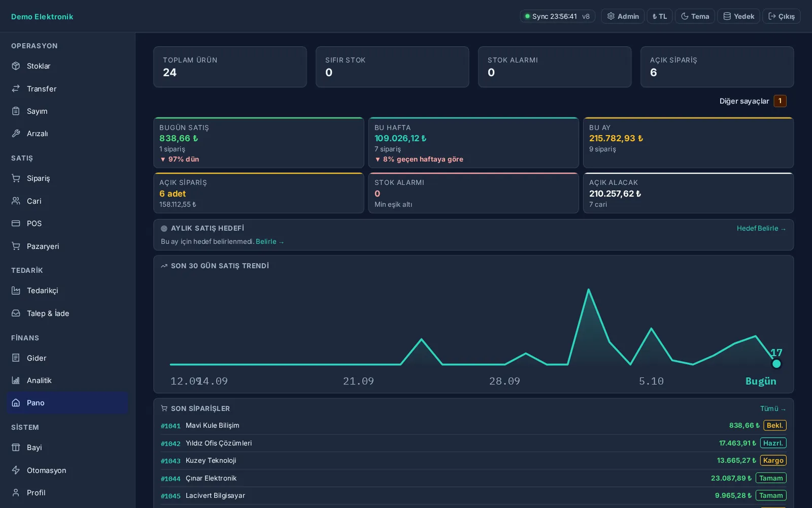This screenshot has width=812, height=508.
Task: Open Sipariş cart icon
Action: point(16,178)
